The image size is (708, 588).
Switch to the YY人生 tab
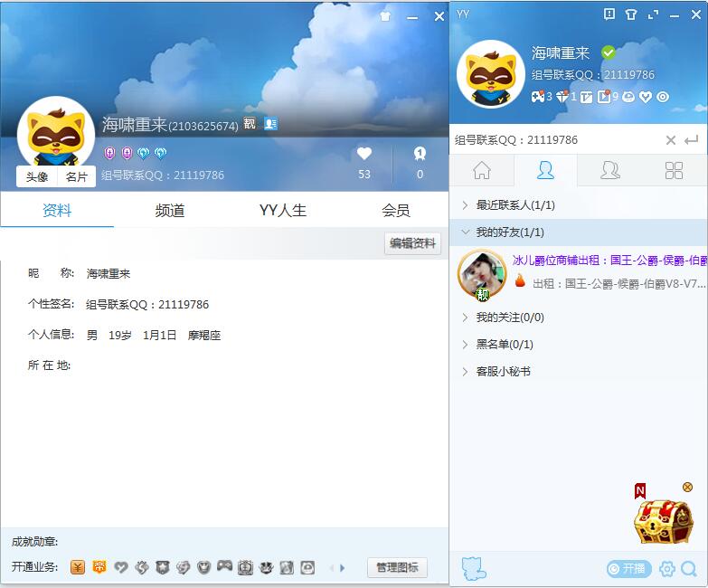point(283,210)
